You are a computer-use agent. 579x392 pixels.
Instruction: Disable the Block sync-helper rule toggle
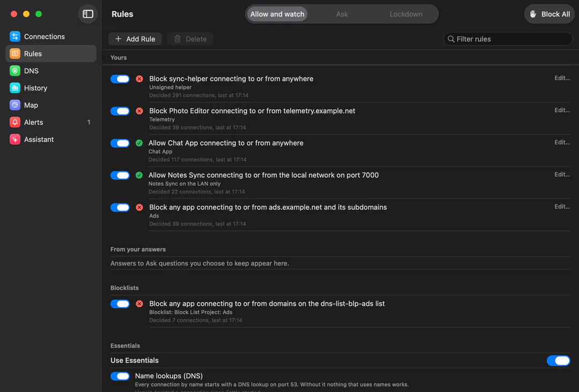tap(120, 79)
